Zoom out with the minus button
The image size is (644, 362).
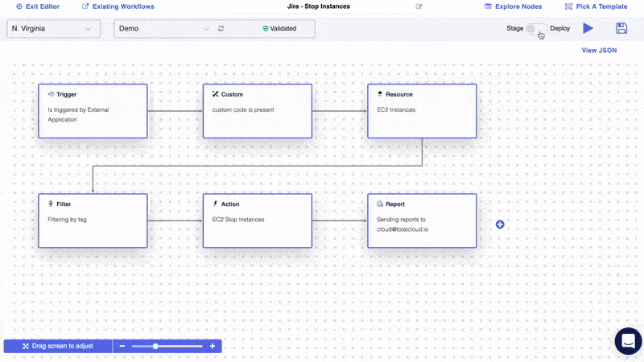[x=122, y=346]
